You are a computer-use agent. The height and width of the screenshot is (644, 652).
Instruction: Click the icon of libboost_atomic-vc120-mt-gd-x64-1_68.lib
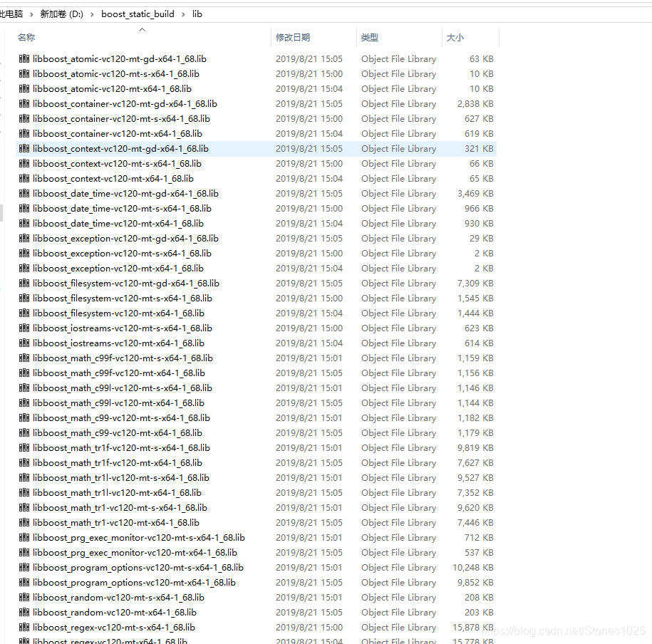click(24, 58)
